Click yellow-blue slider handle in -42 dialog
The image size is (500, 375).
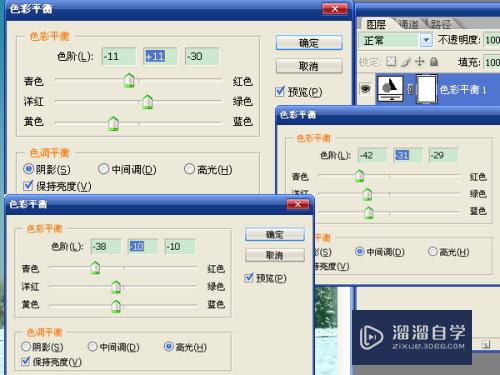(x=369, y=213)
